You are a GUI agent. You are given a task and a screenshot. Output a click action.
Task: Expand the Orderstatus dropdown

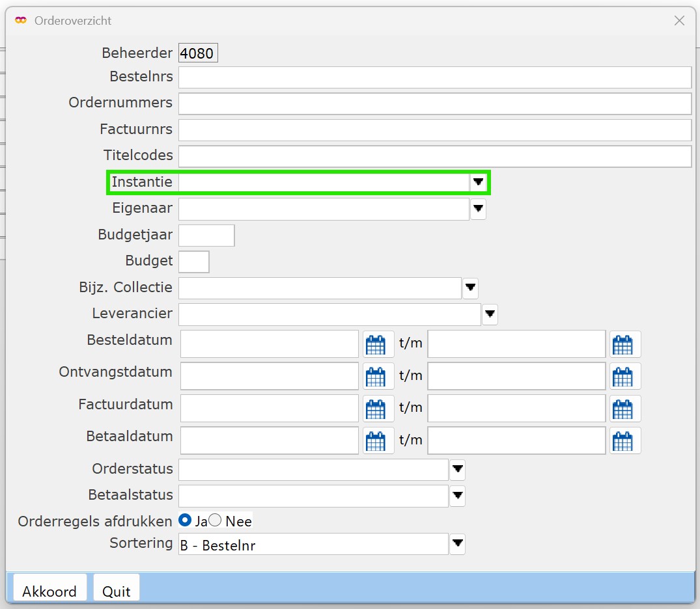(x=458, y=469)
